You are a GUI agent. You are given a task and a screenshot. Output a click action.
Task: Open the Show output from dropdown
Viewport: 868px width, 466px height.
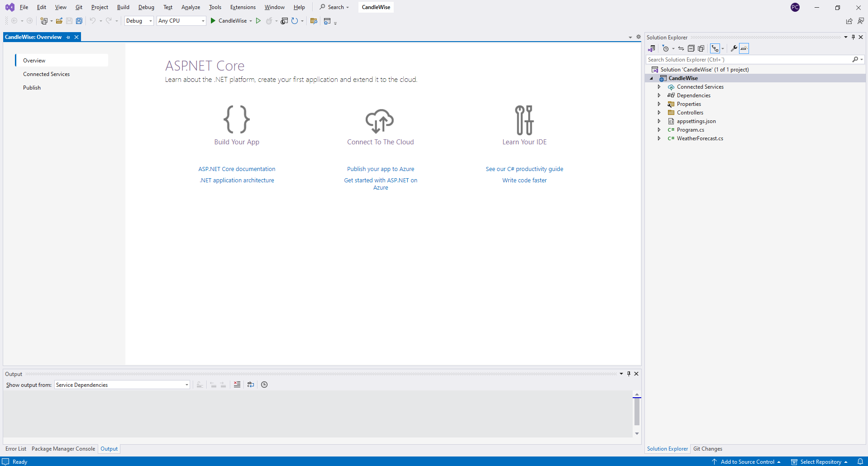coord(186,385)
